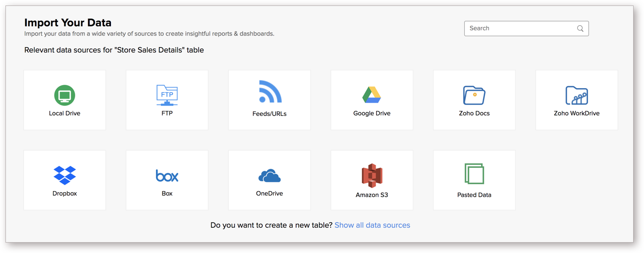Viewport: 644px width, 253px height.
Task: Click the Local Drive label
Action: [64, 113]
